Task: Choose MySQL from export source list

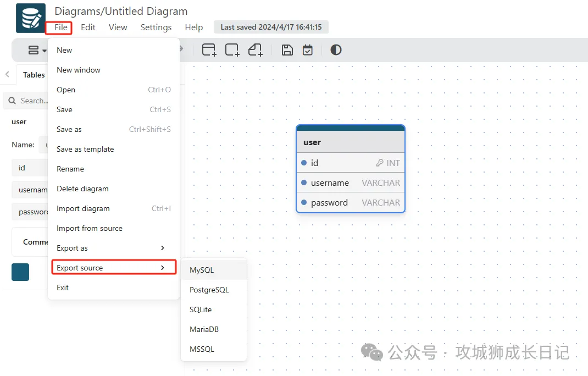Action: coord(202,270)
